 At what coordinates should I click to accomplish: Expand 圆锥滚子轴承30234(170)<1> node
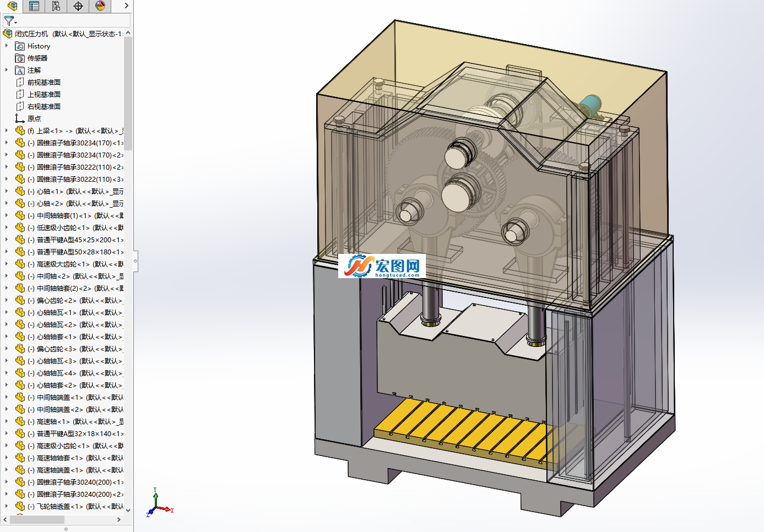click(7, 143)
